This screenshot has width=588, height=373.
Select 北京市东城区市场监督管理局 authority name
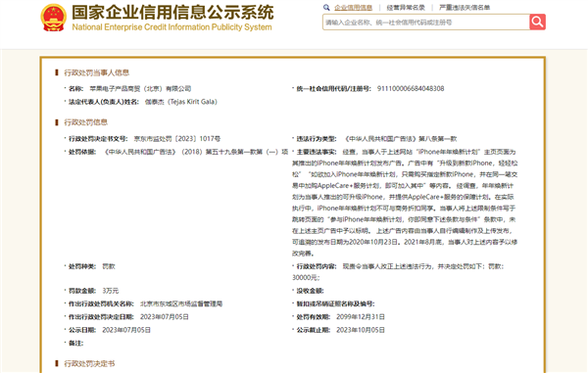point(181,304)
